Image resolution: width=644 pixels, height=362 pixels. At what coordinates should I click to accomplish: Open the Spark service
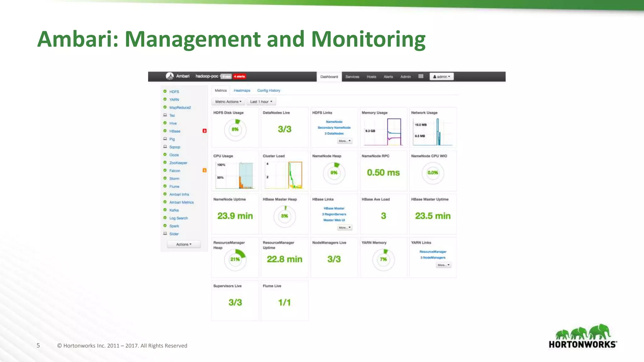tap(174, 226)
